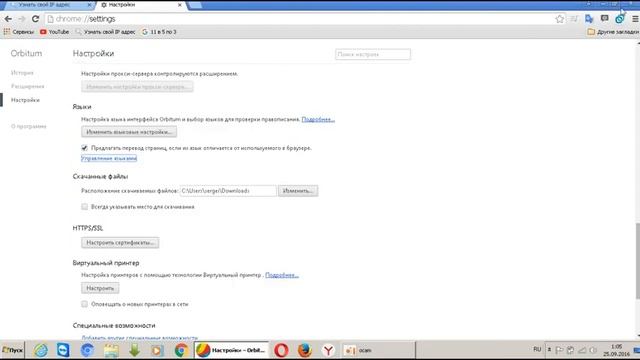640x360 pixels.
Task: Click the new tab button
Action: [195, 5]
